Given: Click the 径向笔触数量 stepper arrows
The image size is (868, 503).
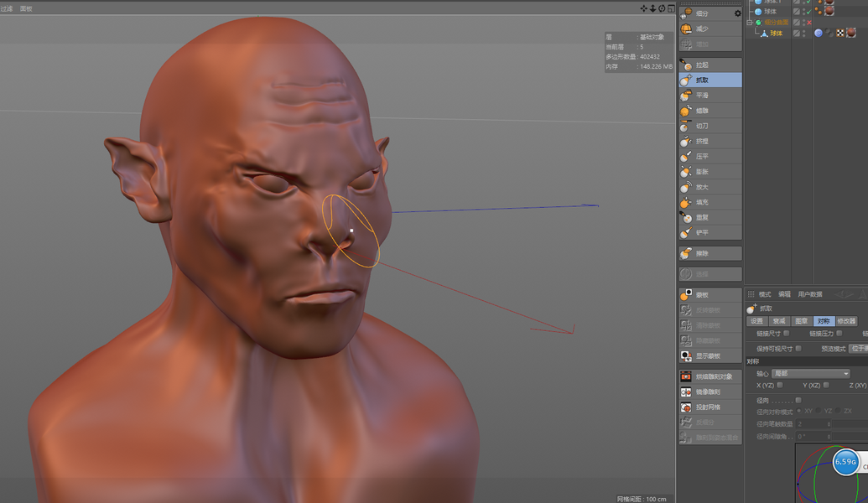Looking at the screenshot, I should (x=829, y=424).
